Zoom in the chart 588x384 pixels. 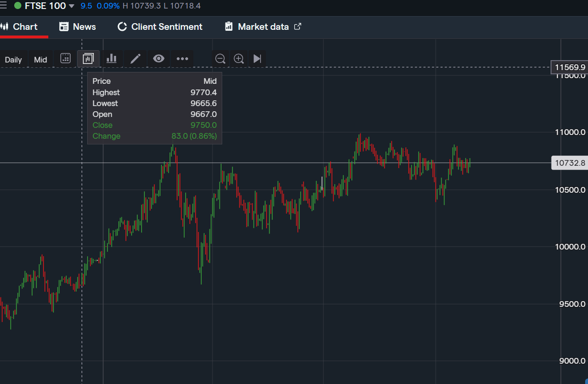[239, 59]
